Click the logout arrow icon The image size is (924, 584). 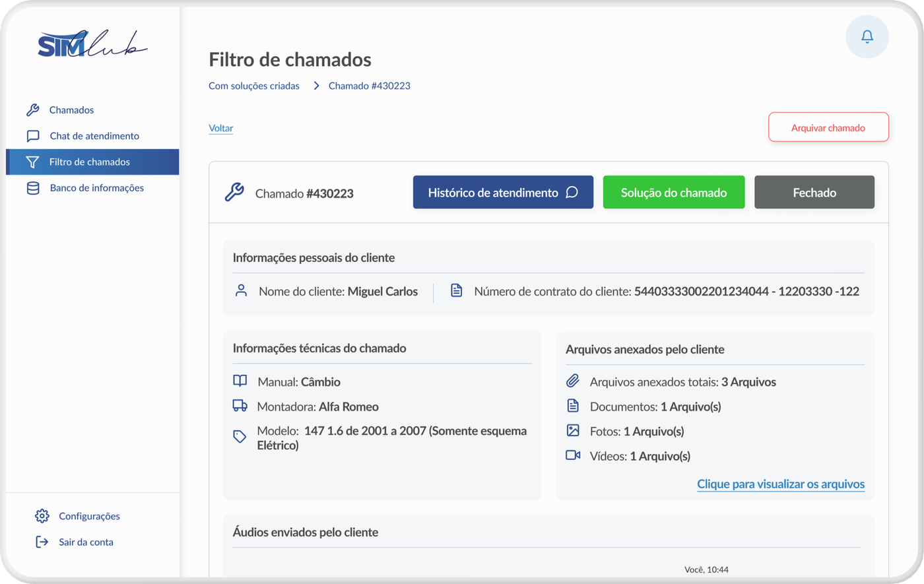[x=42, y=542]
